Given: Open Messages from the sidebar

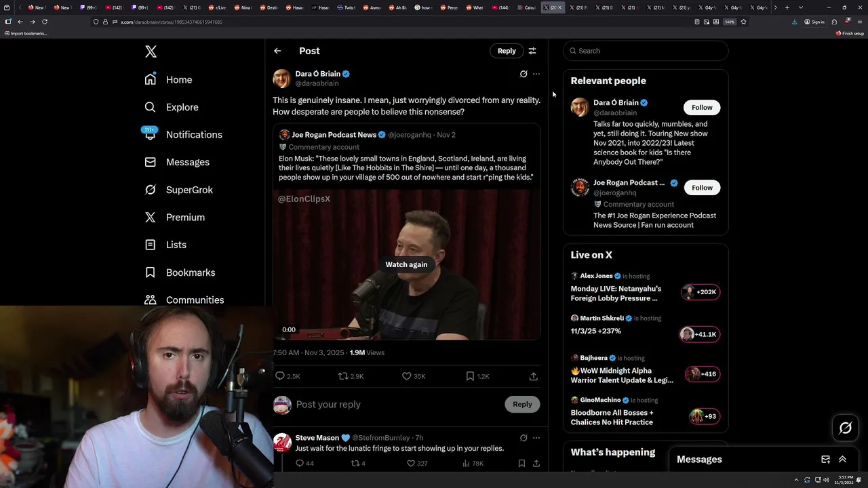Looking at the screenshot, I should tap(176, 162).
